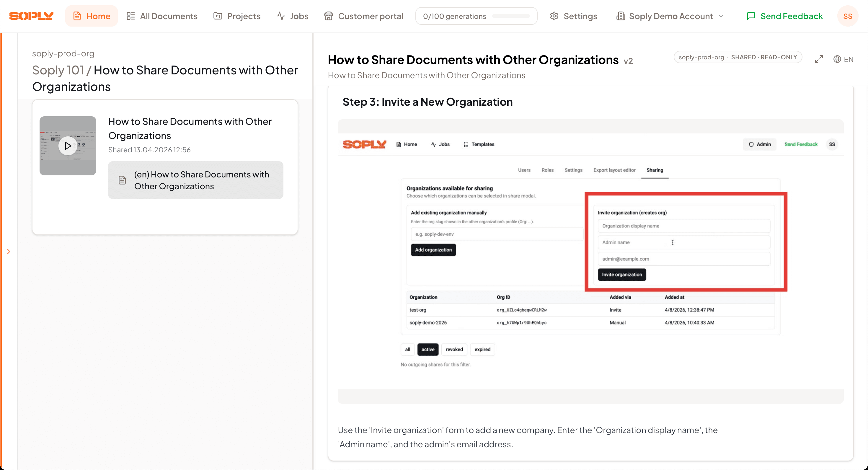Click the Send Feedback speech bubble icon
The width and height of the screenshot is (868, 470).
coord(751,16)
